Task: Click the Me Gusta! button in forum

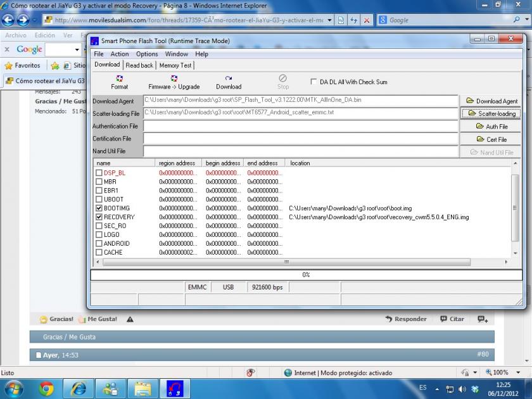Action: [x=98, y=319]
